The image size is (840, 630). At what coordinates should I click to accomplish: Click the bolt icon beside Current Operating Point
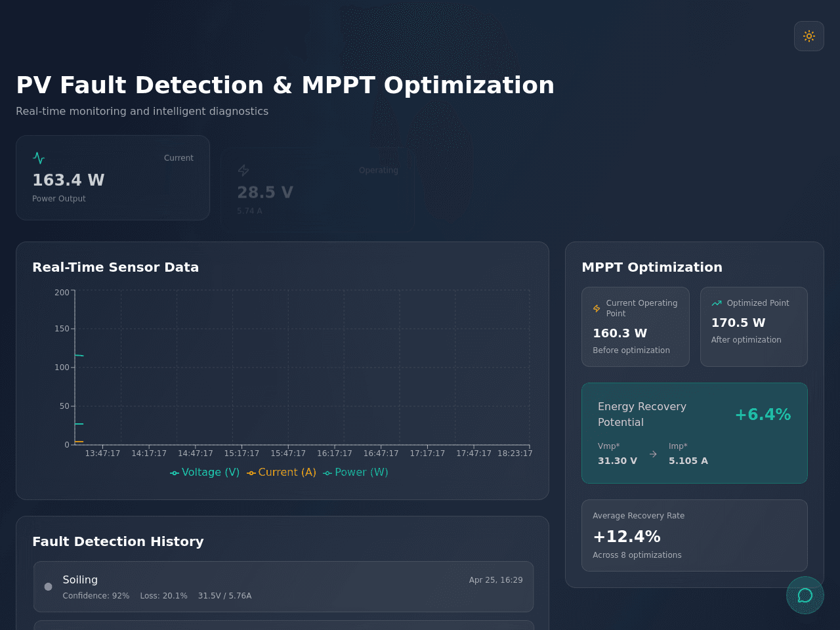597,308
